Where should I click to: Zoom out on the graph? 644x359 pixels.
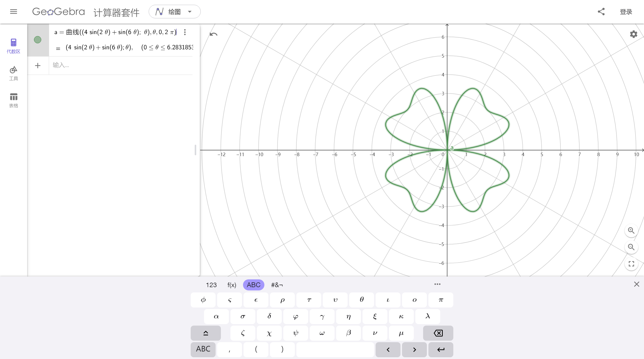(631, 247)
